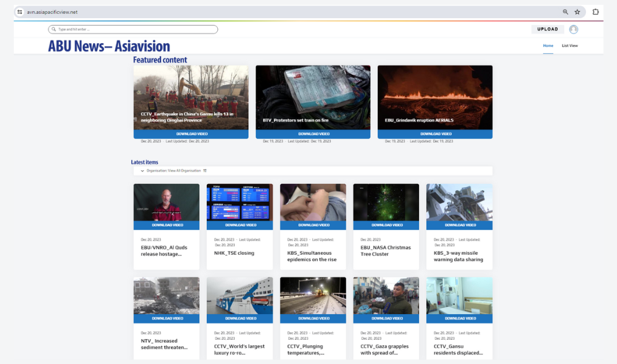Open CCTV_World's largest luxury ro-ro title
The height and width of the screenshot is (364, 617).
click(x=239, y=349)
